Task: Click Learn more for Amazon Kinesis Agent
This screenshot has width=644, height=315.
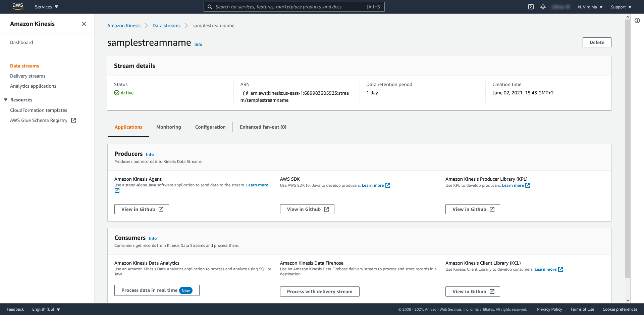Action: (x=257, y=185)
